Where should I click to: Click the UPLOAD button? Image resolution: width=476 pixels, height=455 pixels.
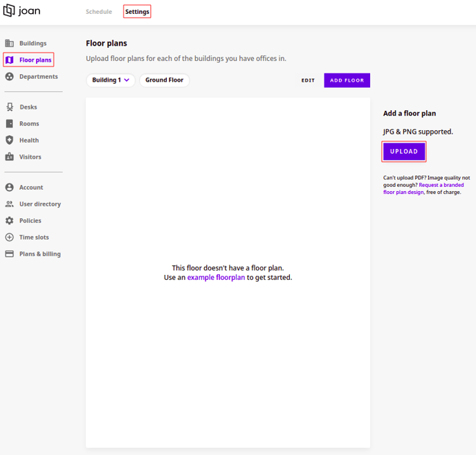tap(404, 152)
